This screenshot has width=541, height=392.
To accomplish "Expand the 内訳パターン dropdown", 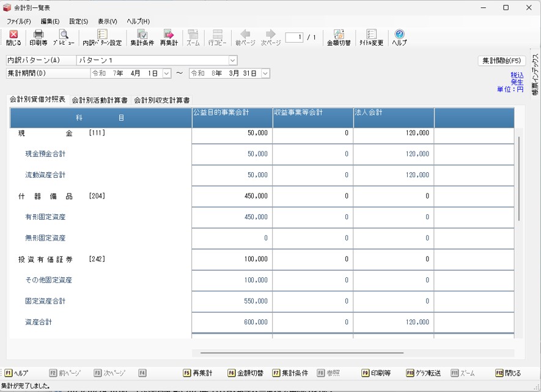I will point(232,60).
